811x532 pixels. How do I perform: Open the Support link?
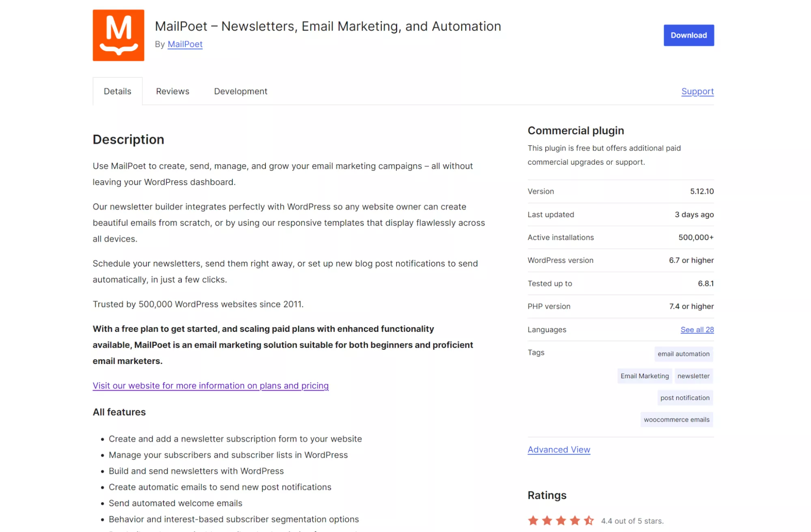coord(697,91)
